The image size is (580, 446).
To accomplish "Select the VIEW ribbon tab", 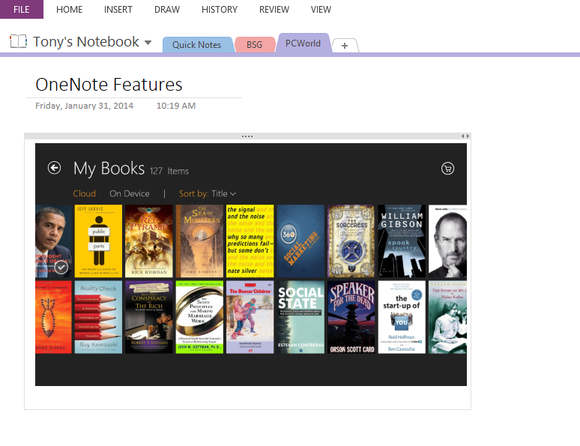I will click(x=321, y=10).
